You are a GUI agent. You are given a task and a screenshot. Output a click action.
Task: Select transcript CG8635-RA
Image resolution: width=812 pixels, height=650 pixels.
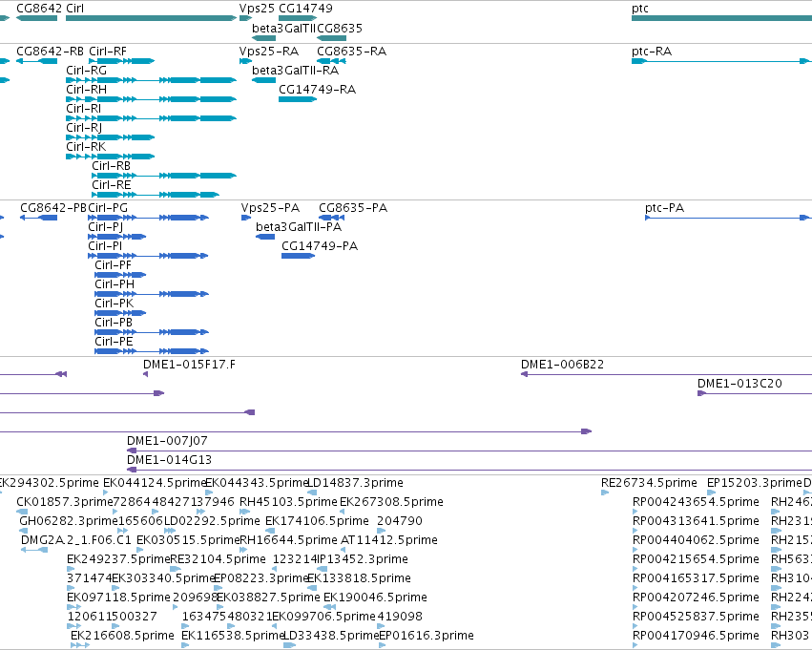pyautogui.click(x=352, y=52)
